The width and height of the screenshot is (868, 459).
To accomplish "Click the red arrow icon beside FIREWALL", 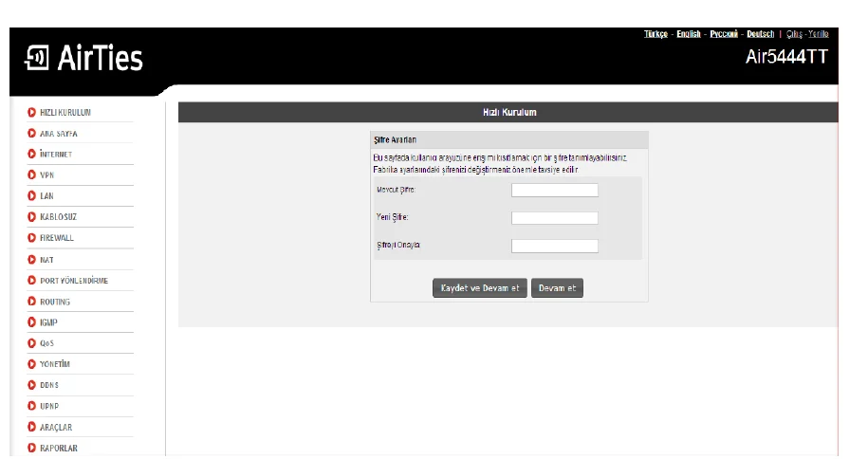I will tap(31, 238).
